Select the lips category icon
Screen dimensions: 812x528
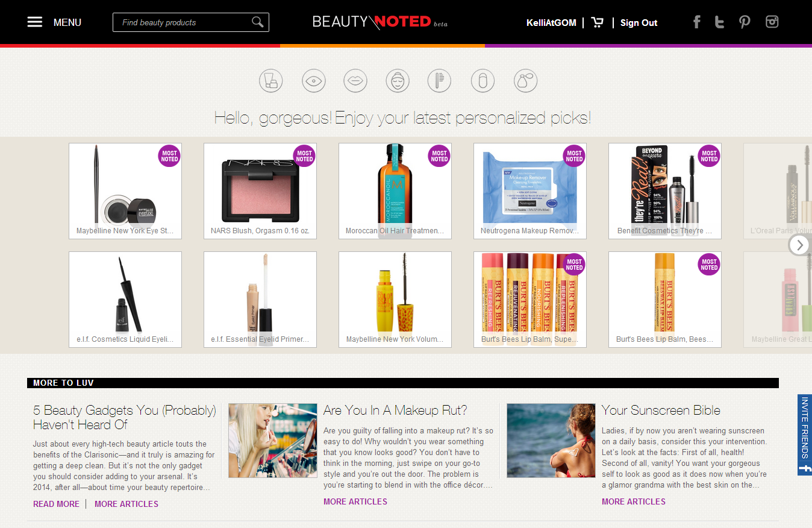tap(355, 81)
